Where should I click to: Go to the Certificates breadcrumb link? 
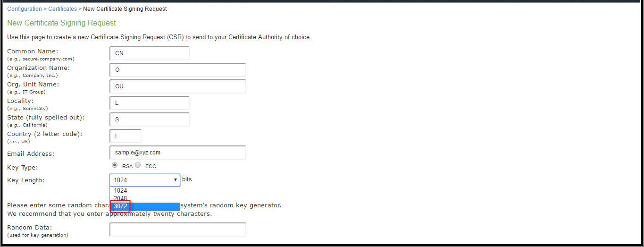tap(63, 9)
